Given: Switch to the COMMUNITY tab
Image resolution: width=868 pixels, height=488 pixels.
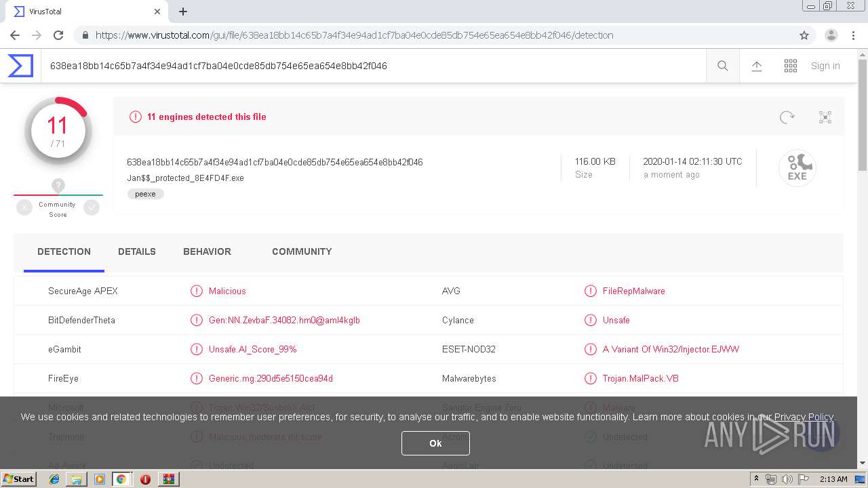Looking at the screenshot, I should coord(302,251).
